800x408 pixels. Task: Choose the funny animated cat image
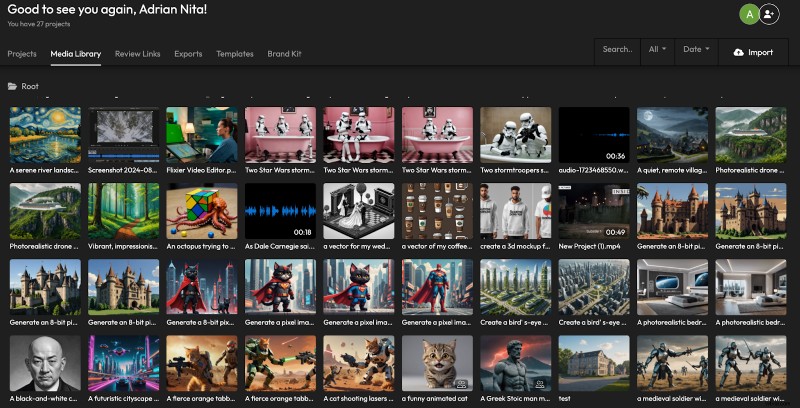click(437, 363)
